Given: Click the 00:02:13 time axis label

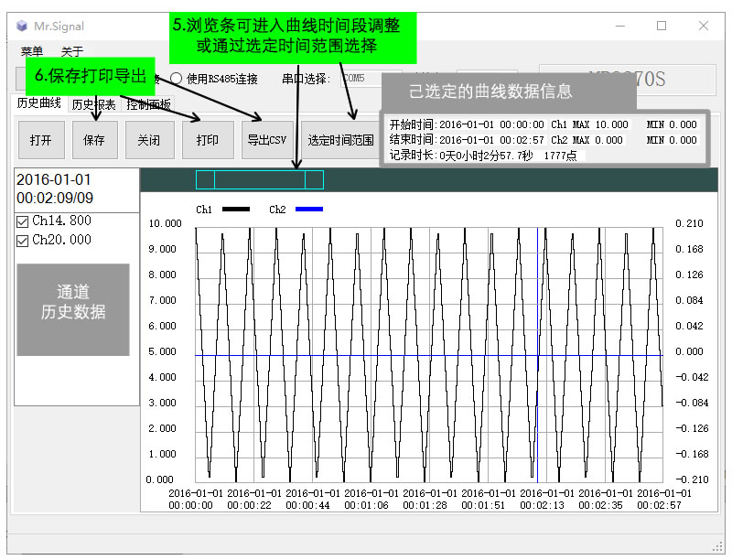Looking at the screenshot, I should [x=542, y=505].
